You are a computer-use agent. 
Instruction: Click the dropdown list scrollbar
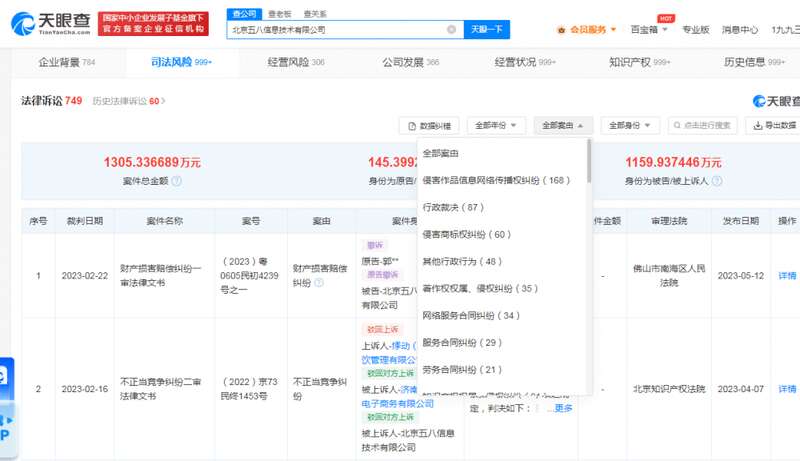pyautogui.click(x=589, y=161)
